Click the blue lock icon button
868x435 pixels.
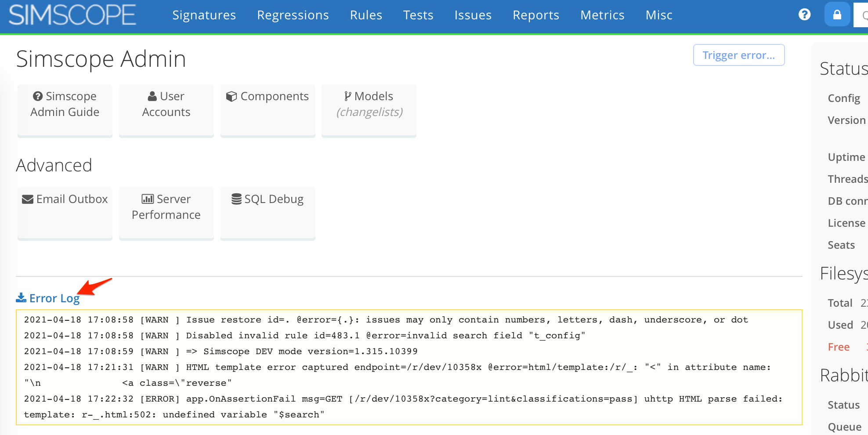click(x=837, y=14)
